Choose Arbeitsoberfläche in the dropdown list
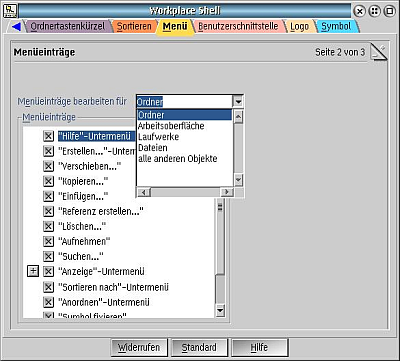The height and width of the screenshot is (361, 400). [184, 126]
